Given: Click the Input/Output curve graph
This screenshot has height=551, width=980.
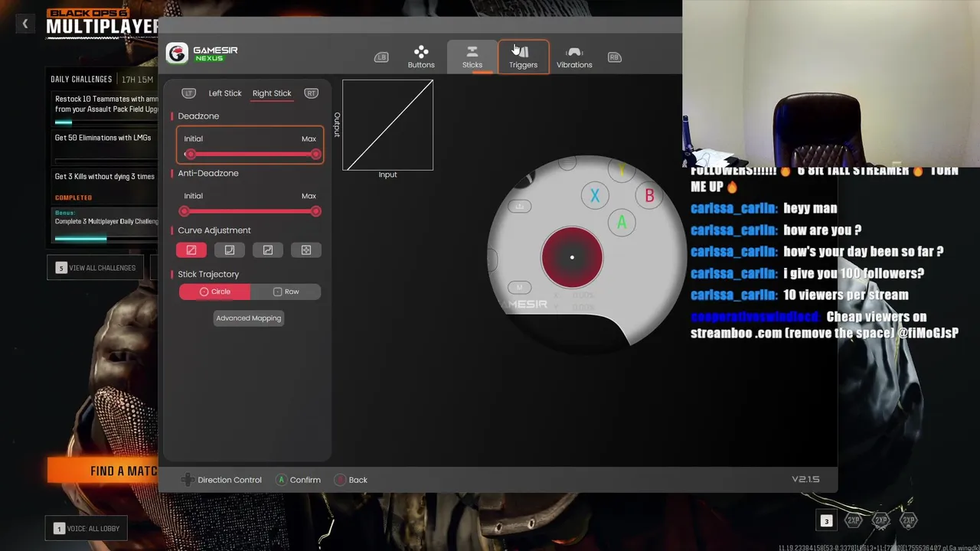Looking at the screenshot, I should click(388, 125).
